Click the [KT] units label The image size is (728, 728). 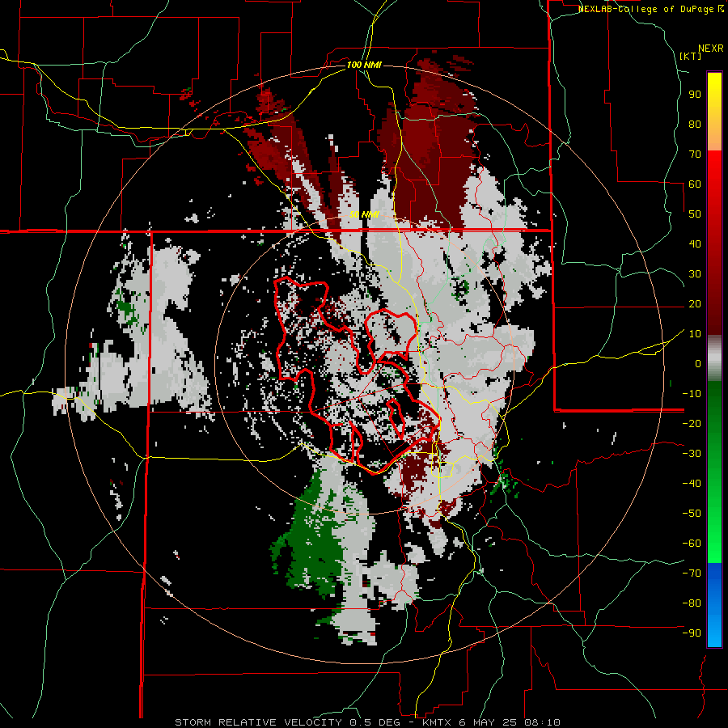pyautogui.click(x=690, y=56)
